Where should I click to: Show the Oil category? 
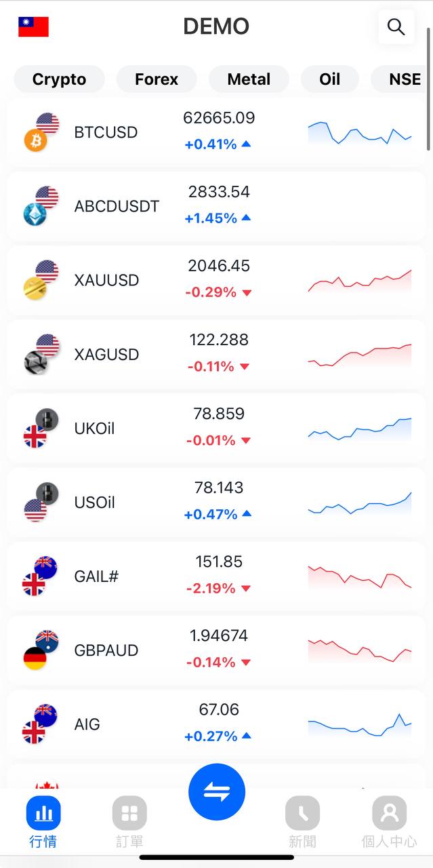point(330,79)
